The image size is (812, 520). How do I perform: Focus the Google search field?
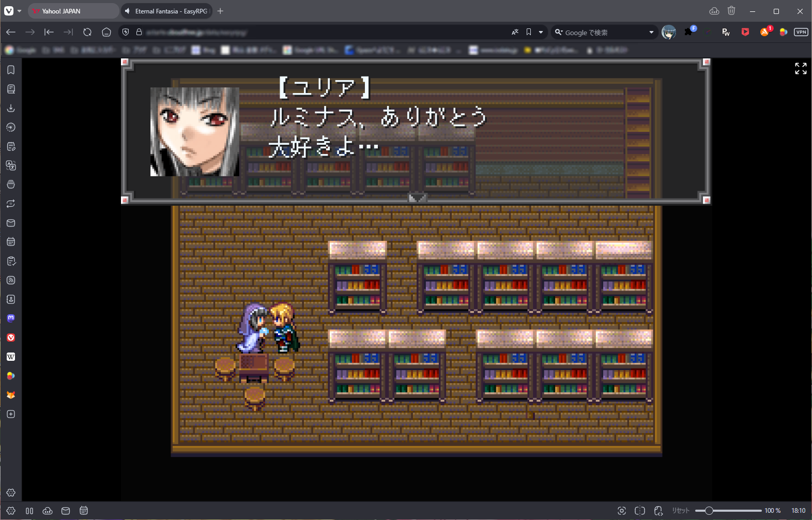605,32
